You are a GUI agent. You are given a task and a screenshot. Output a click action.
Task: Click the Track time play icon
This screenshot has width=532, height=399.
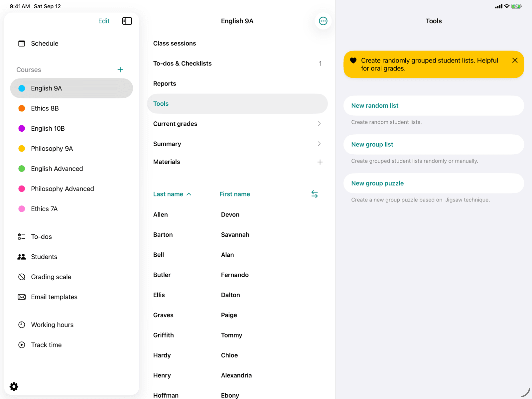click(22, 345)
